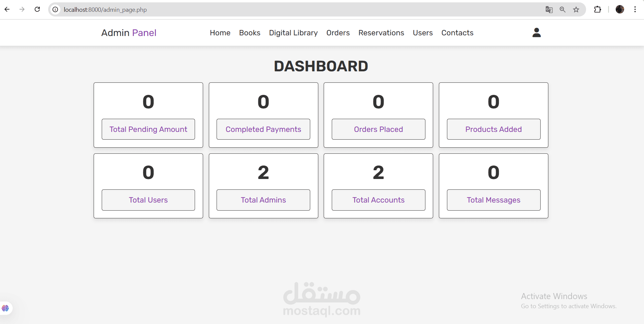644x324 pixels.
Task: Click the browser profile avatar
Action: coord(621,9)
